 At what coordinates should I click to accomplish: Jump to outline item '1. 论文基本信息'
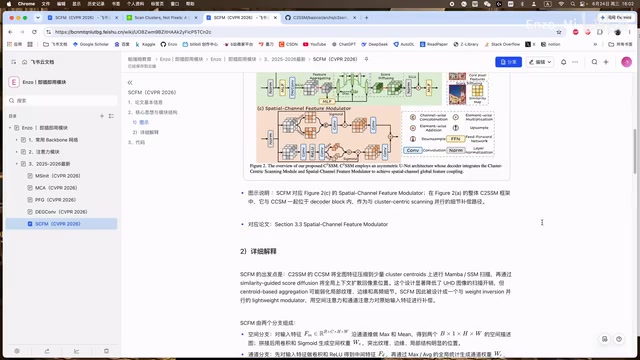point(145,102)
